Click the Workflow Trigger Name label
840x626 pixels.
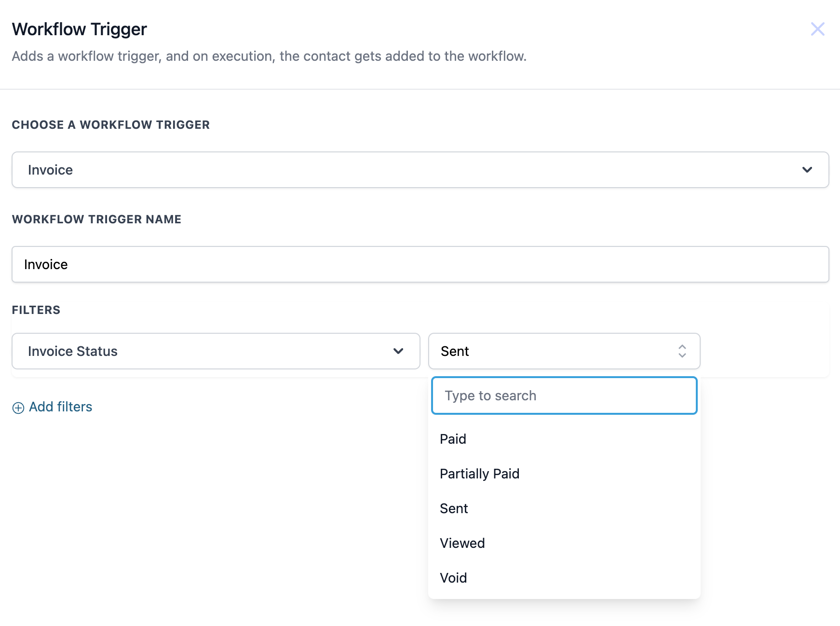click(96, 219)
